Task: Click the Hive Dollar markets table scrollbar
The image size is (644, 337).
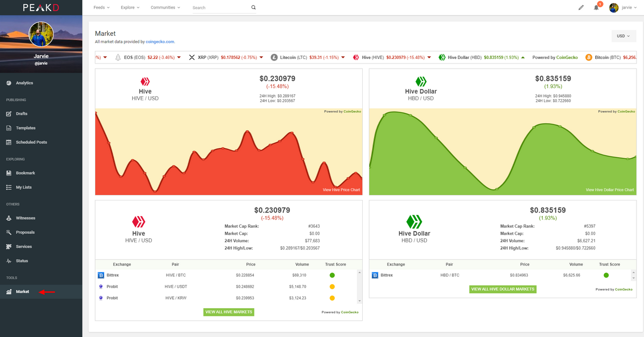Action: pyautogui.click(x=633, y=275)
